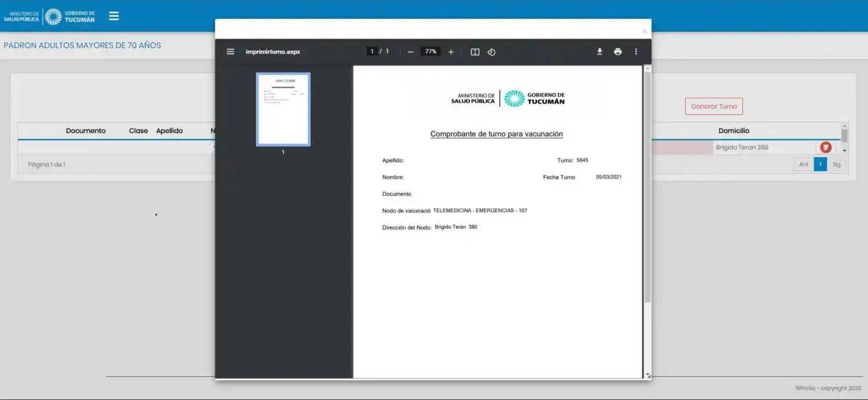Go to the next page with Sig
This screenshot has width=868, height=400.
point(836,164)
